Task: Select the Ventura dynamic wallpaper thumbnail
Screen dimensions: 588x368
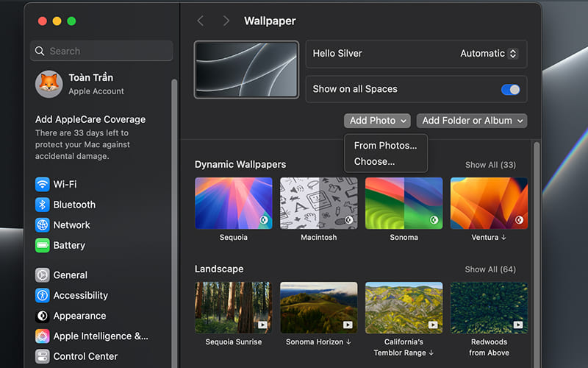Action: click(489, 203)
